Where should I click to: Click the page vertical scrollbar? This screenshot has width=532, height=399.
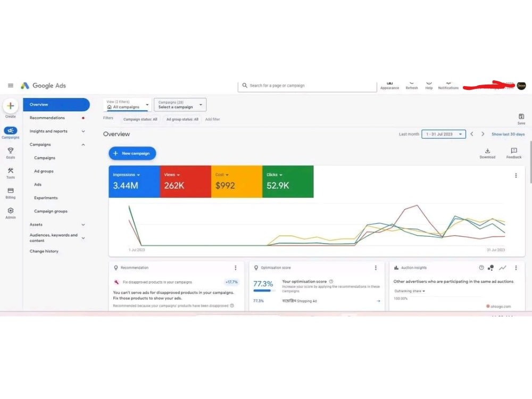click(x=530, y=162)
